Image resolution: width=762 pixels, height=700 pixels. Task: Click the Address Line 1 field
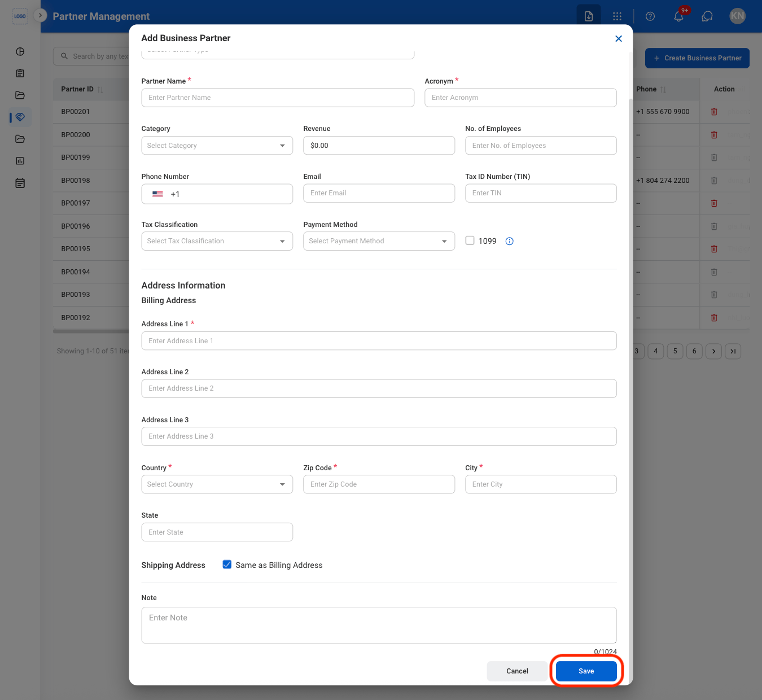[x=379, y=341]
